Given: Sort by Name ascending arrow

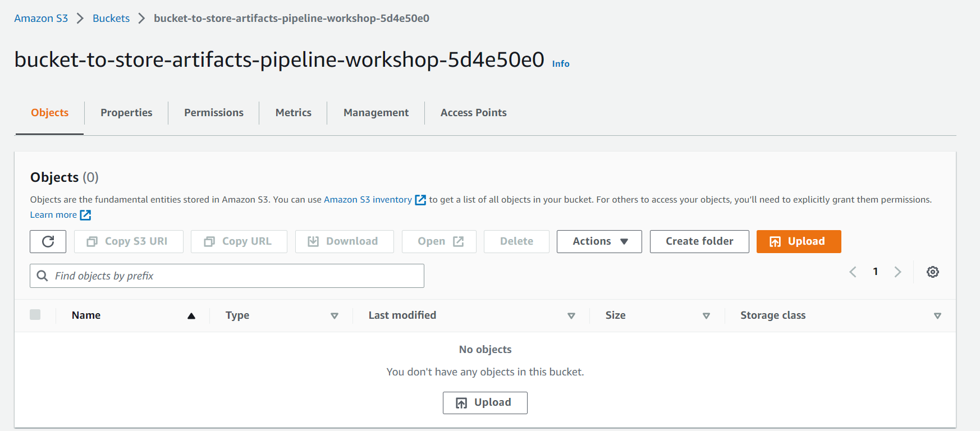Looking at the screenshot, I should [x=191, y=316].
